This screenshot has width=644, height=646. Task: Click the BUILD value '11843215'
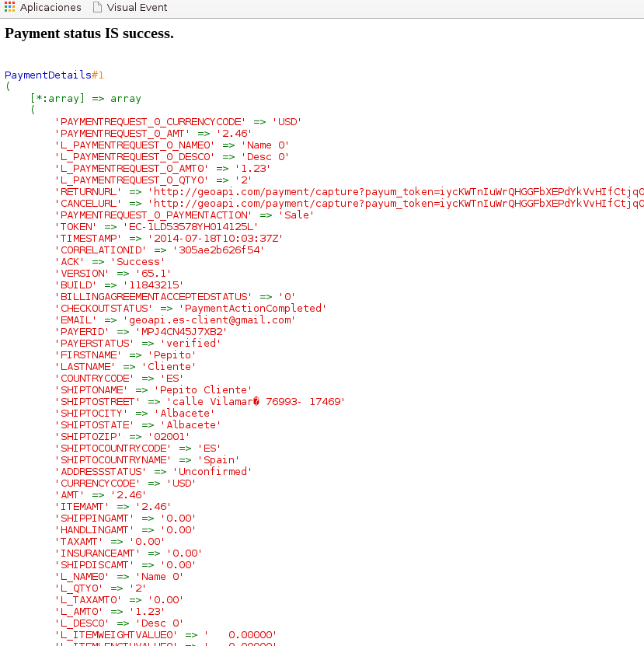pos(153,285)
